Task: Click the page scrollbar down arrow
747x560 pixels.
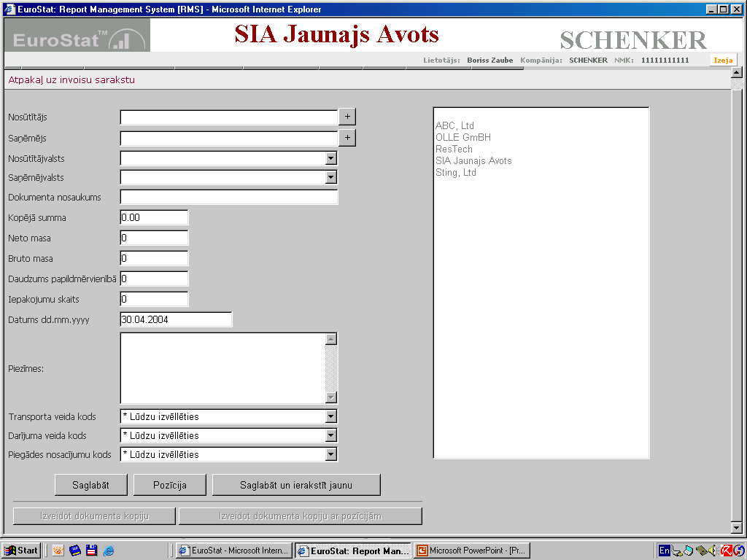Action: pos(737,528)
